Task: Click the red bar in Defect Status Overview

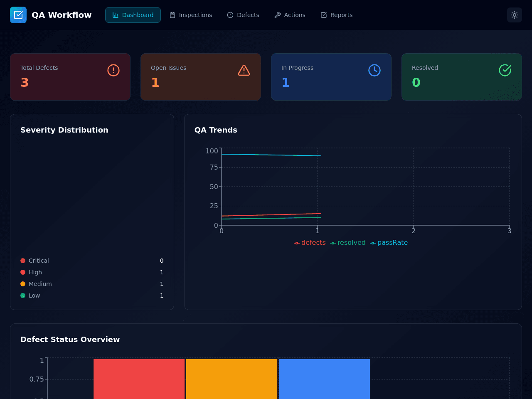Action: 139,379
